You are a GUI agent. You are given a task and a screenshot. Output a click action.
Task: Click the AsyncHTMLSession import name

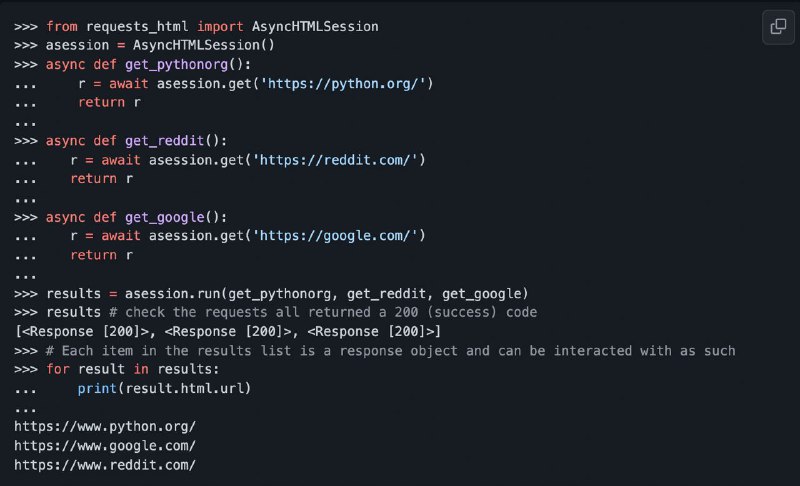(x=315, y=27)
